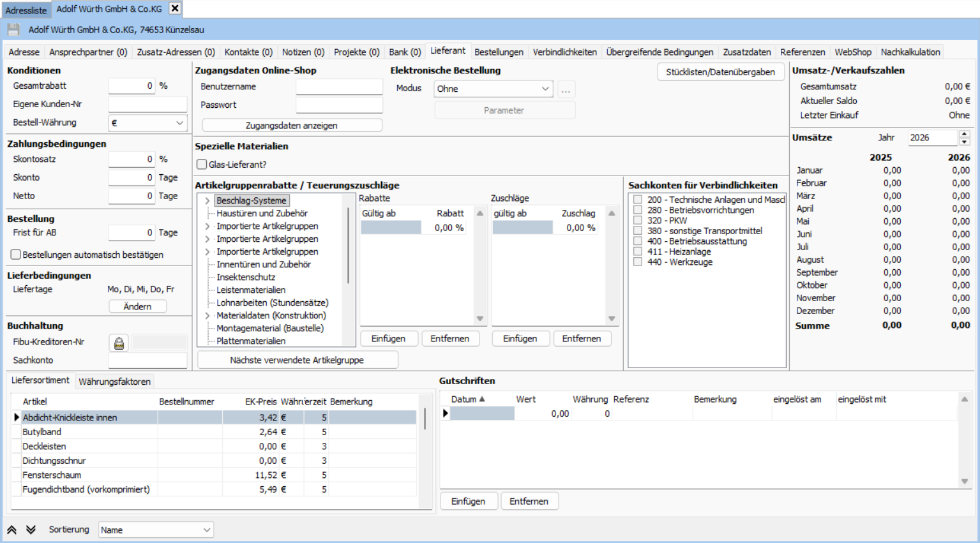Go to the Verbindlichkeiten tab

coord(565,52)
